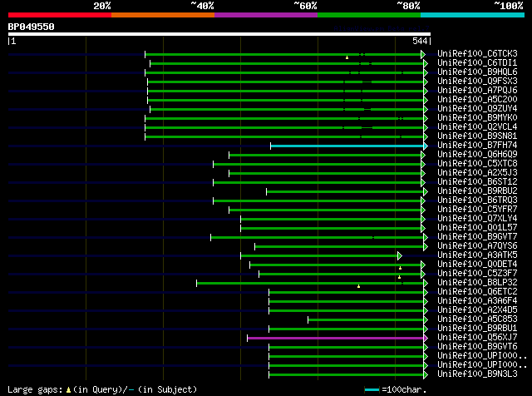The image size is (532, 396).
Task: Select the UniRef100_B6ST12 label
Action: point(477,182)
